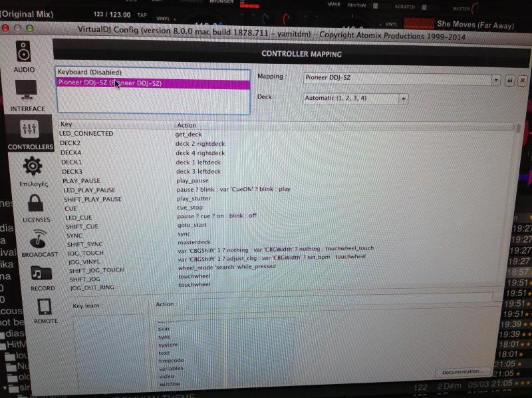Select the DECK4 key row
The width and height of the screenshot is (532, 398).
[71, 152]
